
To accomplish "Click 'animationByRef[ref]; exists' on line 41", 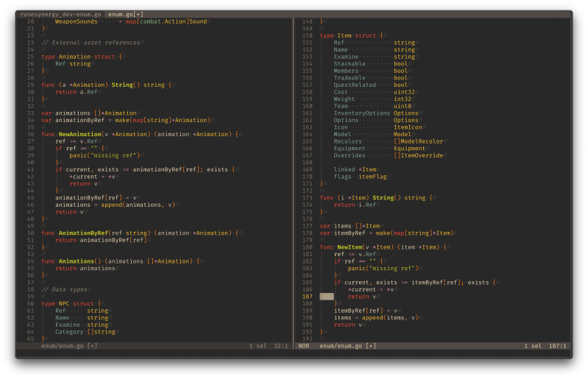I will click(x=180, y=169).
